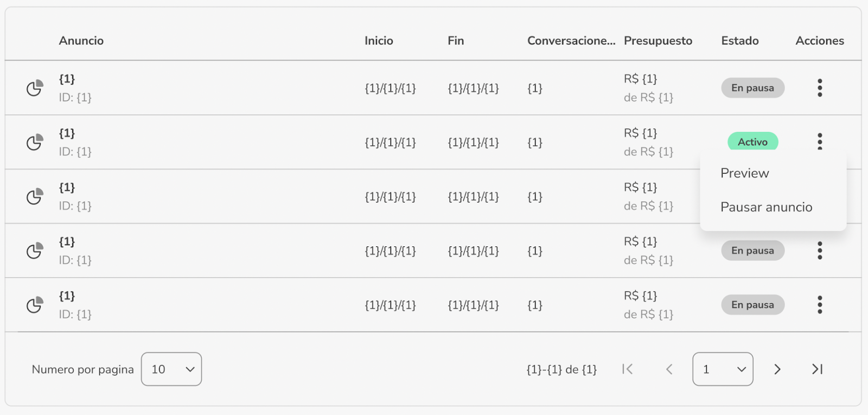Expand the page number selector
The image size is (868, 415).
pyautogui.click(x=723, y=369)
